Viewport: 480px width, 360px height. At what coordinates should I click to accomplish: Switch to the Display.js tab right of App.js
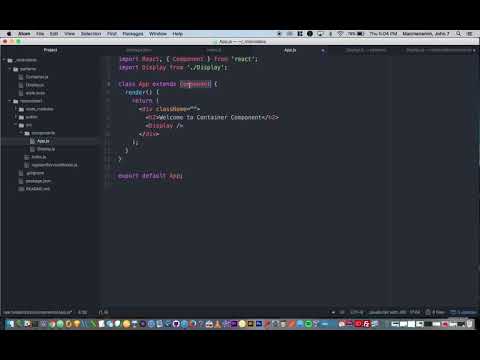[366, 50]
